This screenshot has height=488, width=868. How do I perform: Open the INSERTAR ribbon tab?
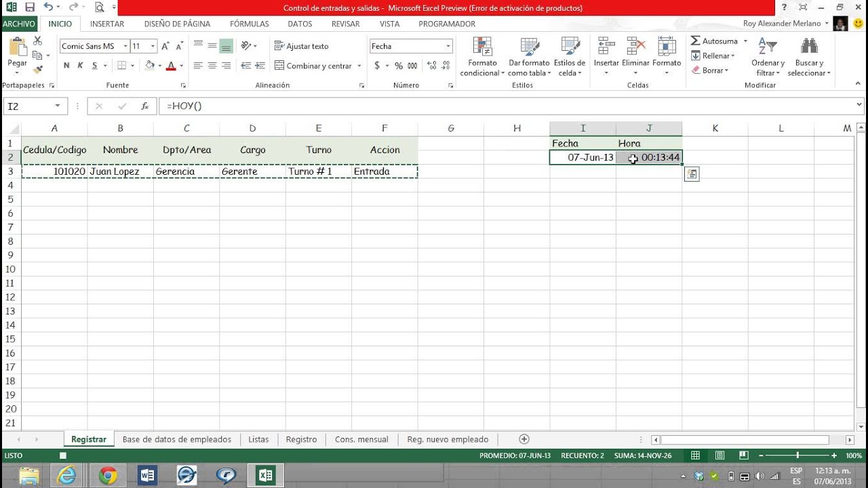pyautogui.click(x=107, y=24)
